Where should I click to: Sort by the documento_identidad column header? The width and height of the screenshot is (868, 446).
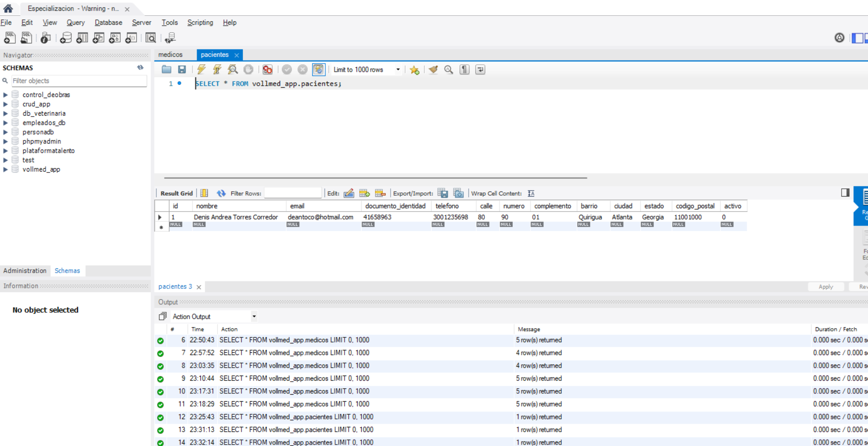[395, 206]
